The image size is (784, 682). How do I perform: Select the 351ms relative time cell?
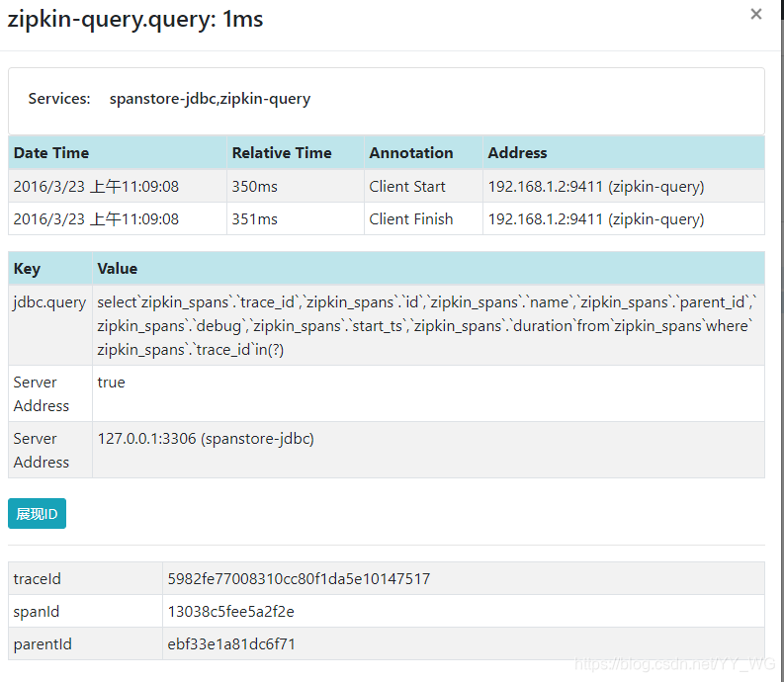pyautogui.click(x=296, y=219)
